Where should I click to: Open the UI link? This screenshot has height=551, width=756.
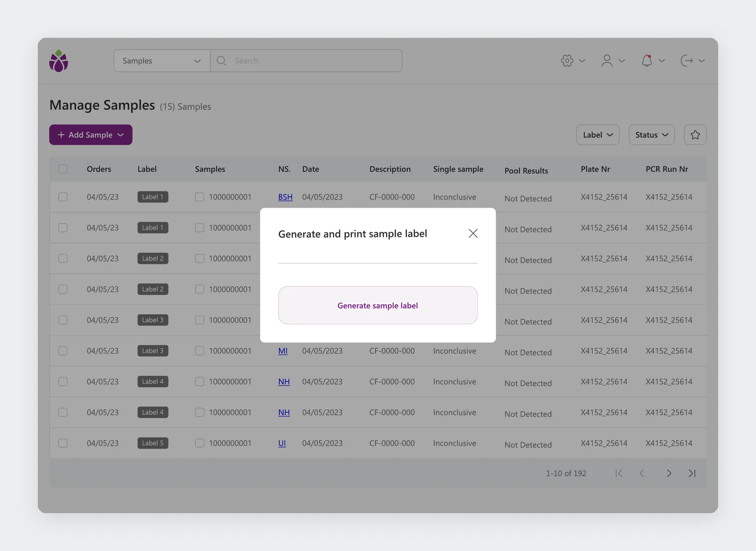pyautogui.click(x=282, y=443)
